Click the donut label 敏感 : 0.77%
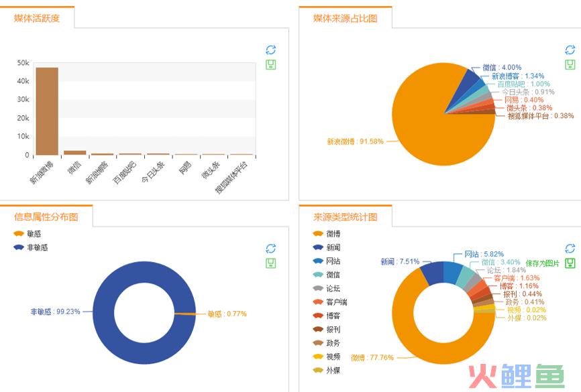This screenshot has width=581, height=392. click(227, 314)
